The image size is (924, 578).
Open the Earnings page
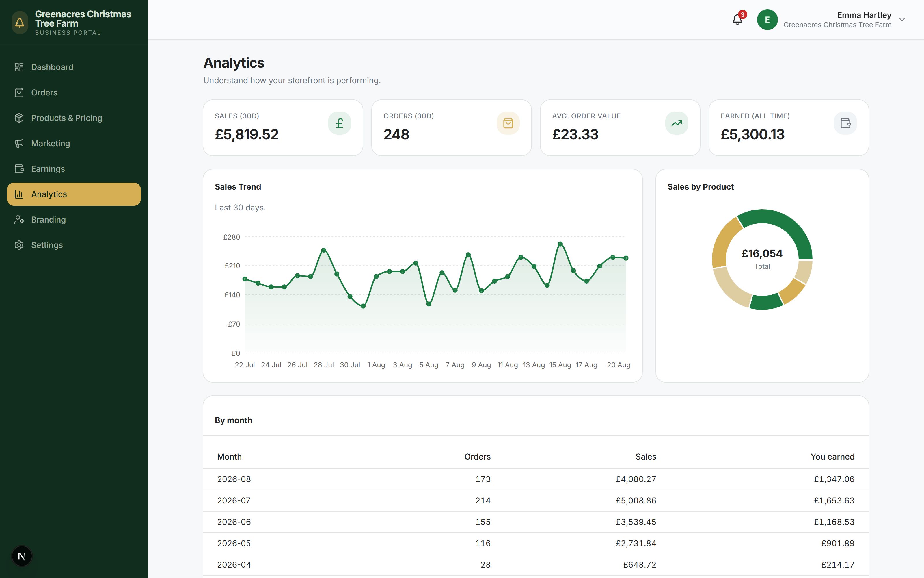74,168
